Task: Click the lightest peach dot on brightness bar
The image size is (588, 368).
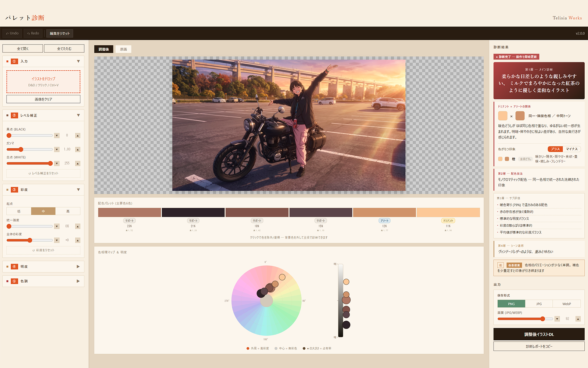Action: click(346, 282)
